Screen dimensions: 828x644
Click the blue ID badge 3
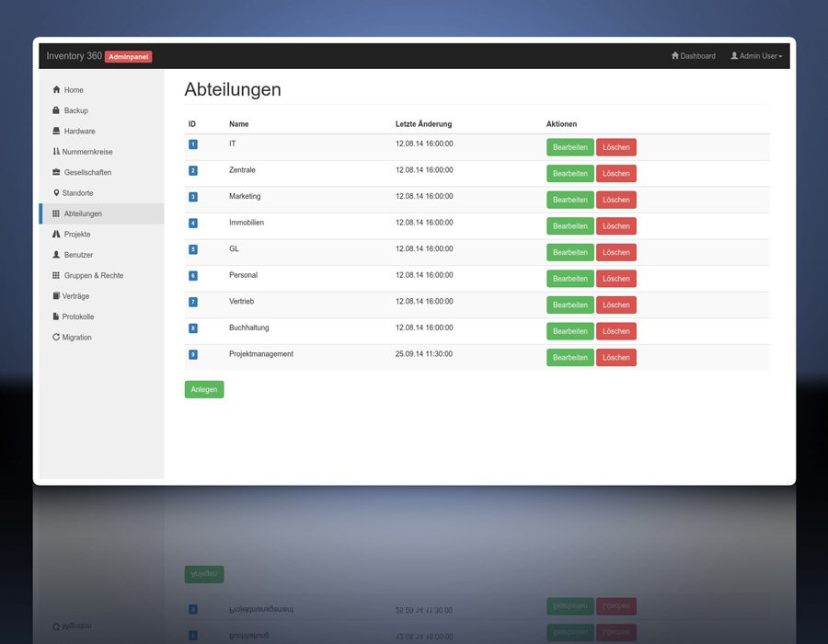click(x=193, y=197)
